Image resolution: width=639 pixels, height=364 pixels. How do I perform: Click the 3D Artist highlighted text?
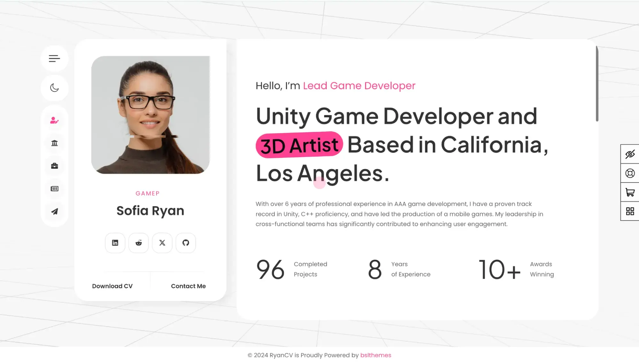[299, 145]
